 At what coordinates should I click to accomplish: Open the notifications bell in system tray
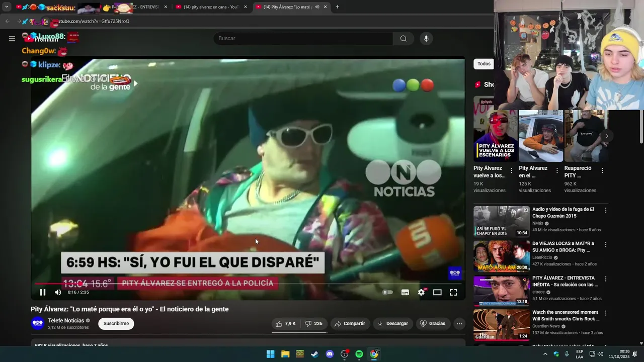[x=635, y=354]
